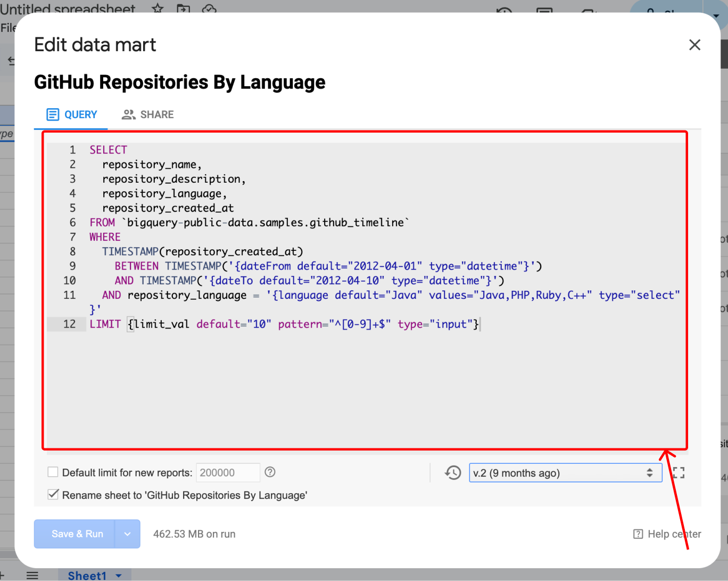The height and width of the screenshot is (581, 728).
Task: Open the SHARE tab
Action: tap(148, 114)
